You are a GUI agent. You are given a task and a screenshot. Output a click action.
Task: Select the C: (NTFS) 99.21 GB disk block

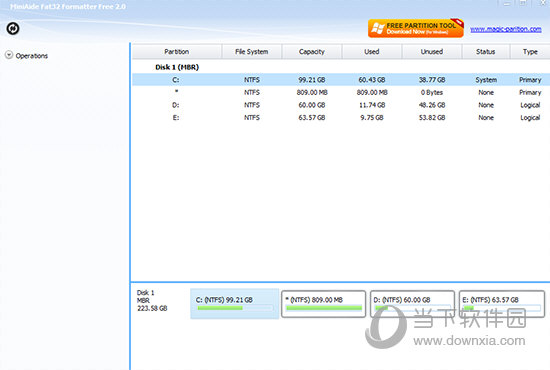click(235, 304)
